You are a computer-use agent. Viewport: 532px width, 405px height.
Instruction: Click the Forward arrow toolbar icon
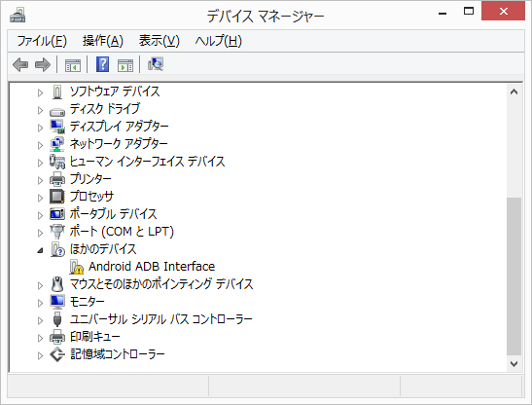tap(43, 64)
